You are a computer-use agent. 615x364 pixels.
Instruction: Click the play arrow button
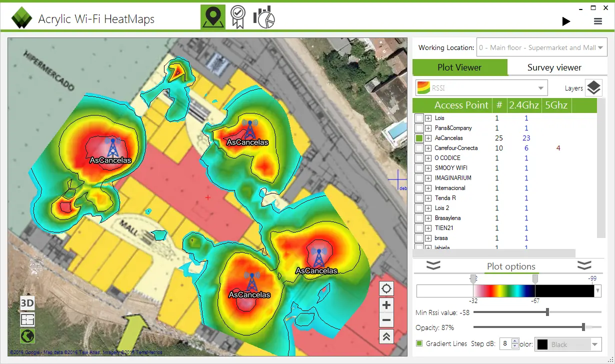(566, 21)
